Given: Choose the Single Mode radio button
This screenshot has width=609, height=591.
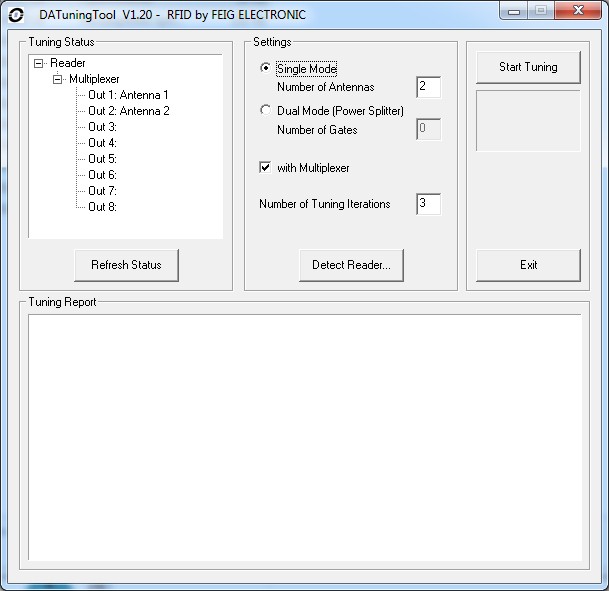Looking at the screenshot, I should pos(265,69).
